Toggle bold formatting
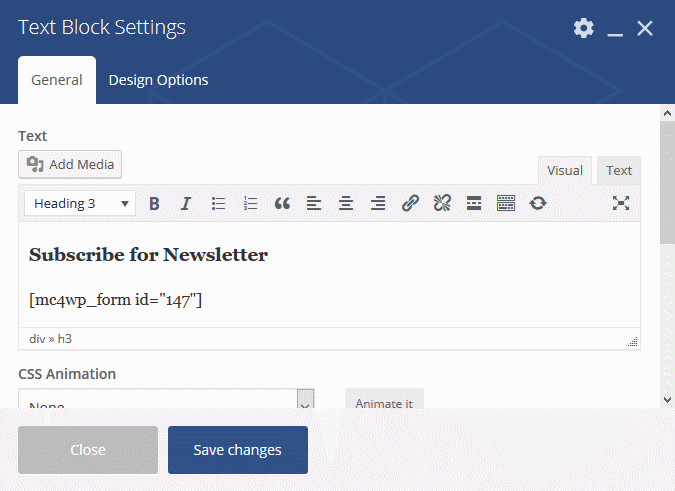Screen dimensions: 675x491 (x=154, y=203)
